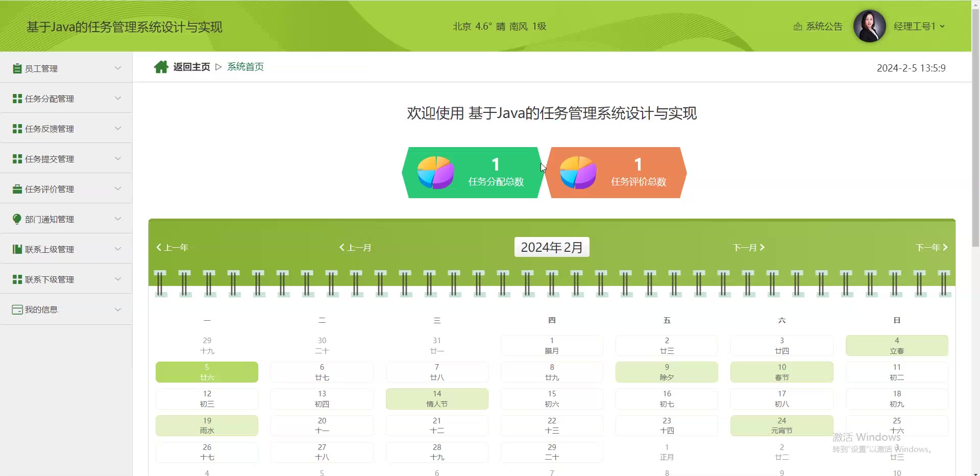Jump to next year with 下一年
This screenshot has height=476, width=980.
pyautogui.click(x=931, y=248)
